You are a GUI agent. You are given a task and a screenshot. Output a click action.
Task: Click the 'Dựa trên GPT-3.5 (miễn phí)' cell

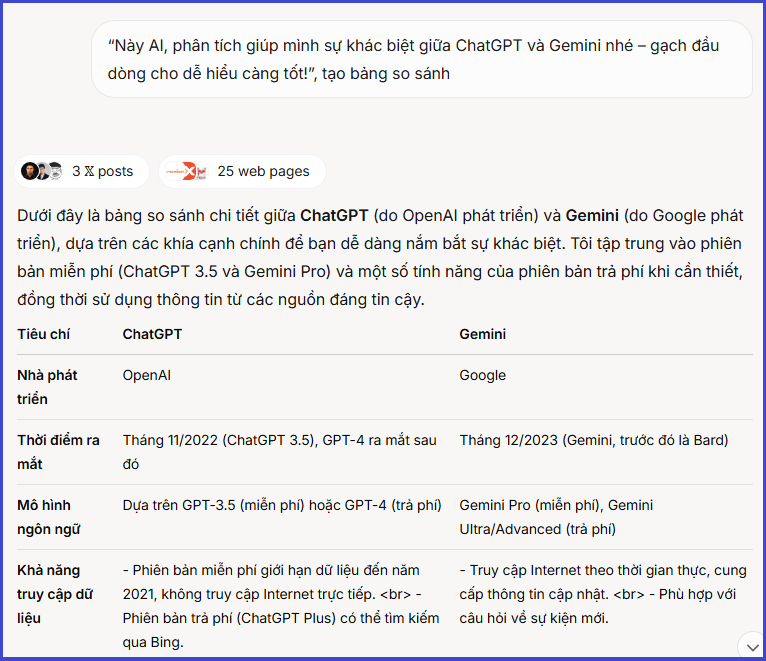pos(282,505)
